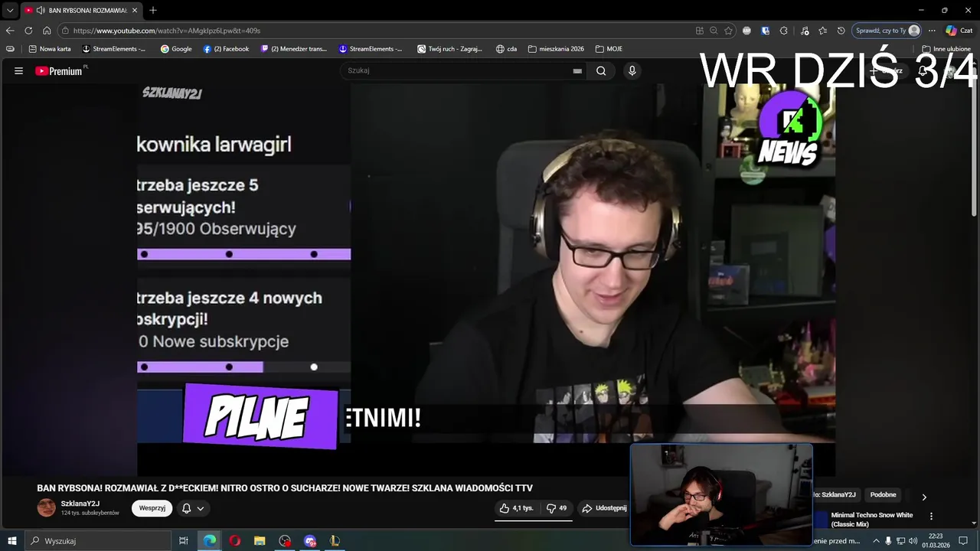This screenshot has width=980, height=551.
Task: Open the ABP ad blocker extension
Action: 747,31
